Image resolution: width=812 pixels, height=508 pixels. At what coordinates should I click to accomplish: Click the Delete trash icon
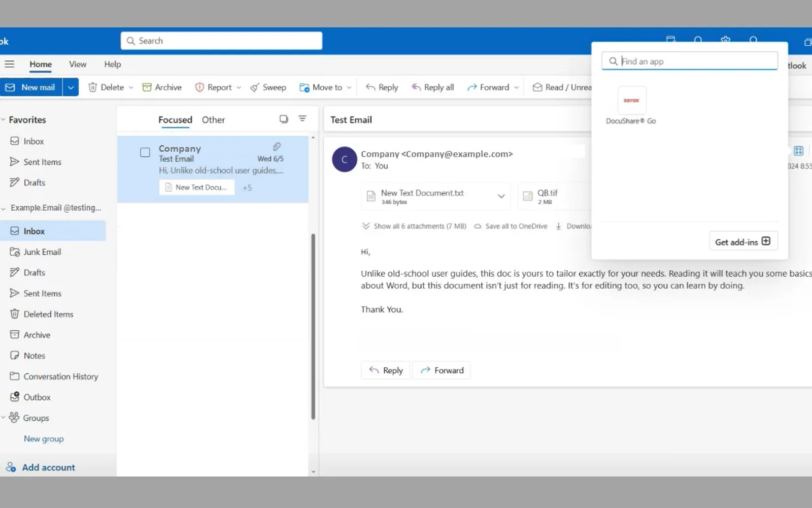pyautogui.click(x=92, y=87)
